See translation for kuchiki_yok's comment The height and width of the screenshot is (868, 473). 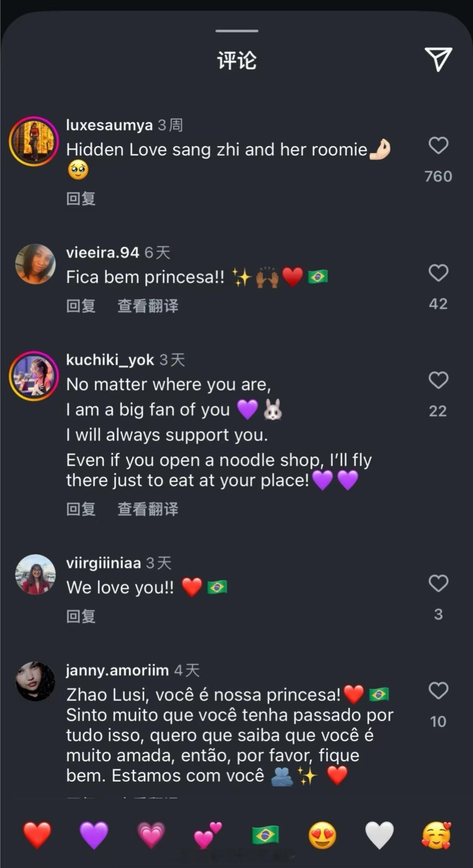point(148,509)
